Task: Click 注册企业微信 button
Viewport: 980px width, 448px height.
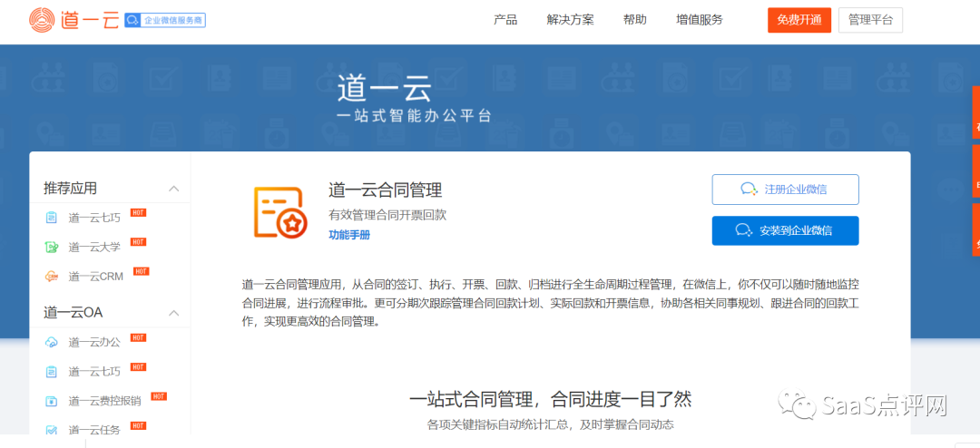Action: click(x=785, y=190)
